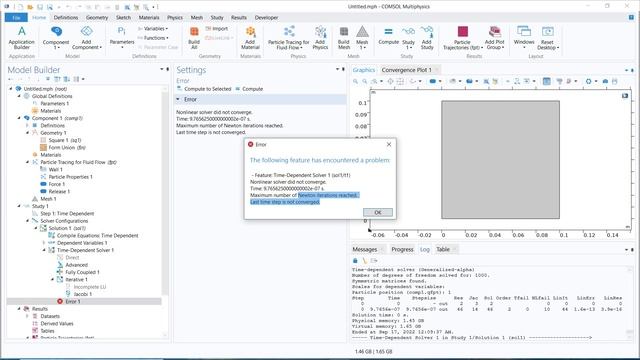The width and height of the screenshot is (640, 360).
Task: Switch to Geometry ribbon tab
Action: coord(97,18)
